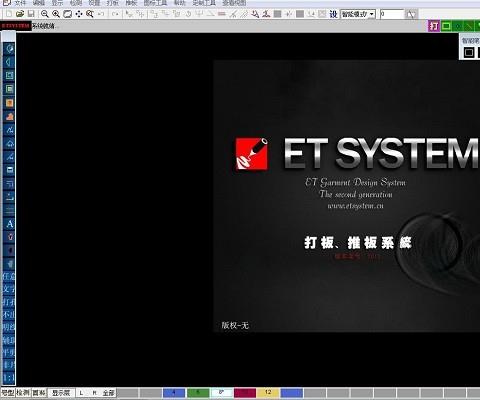
Task: Open the 图标工具 menu
Action: point(155,3)
